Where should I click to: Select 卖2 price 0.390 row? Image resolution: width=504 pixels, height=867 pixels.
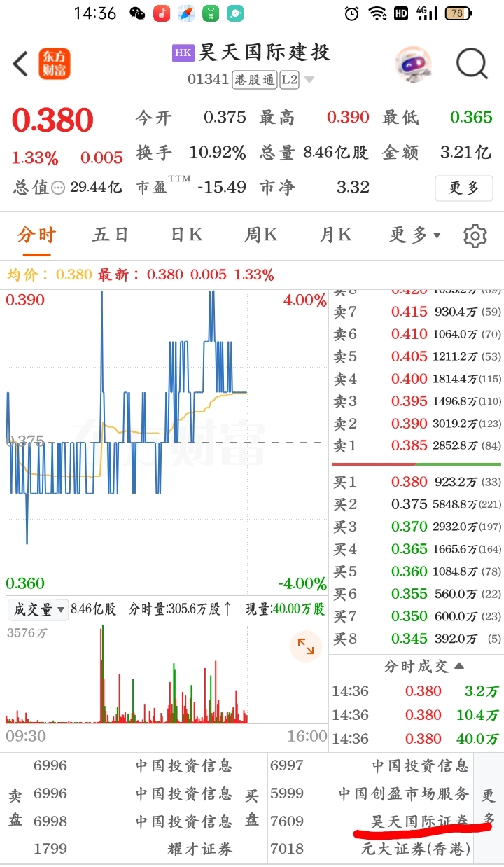pyautogui.click(x=416, y=424)
